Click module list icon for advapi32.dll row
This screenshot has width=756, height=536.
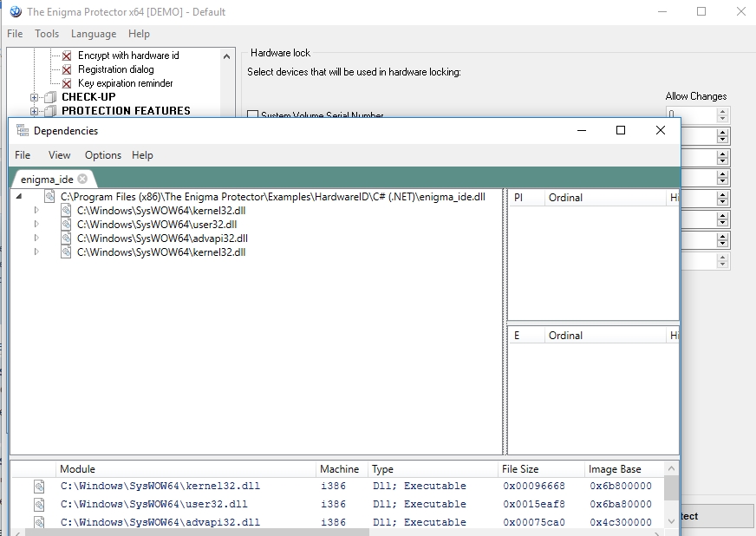[x=39, y=522]
